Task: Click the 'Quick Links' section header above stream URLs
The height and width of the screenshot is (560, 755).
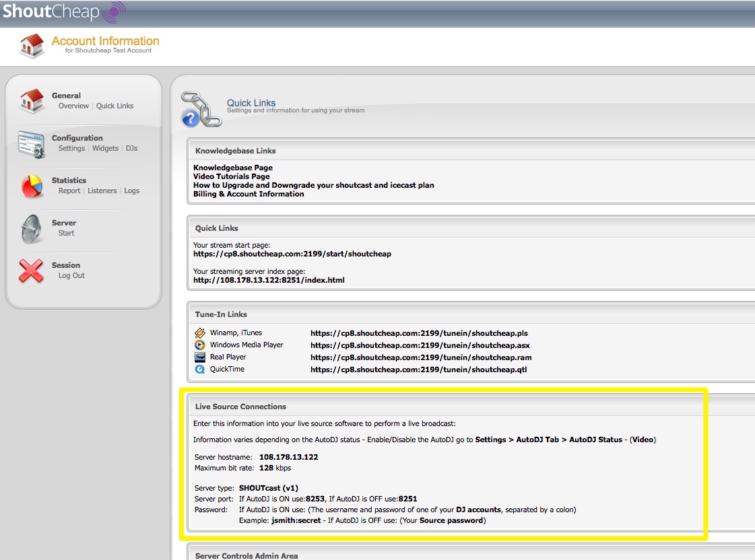Action: [x=217, y=228]
